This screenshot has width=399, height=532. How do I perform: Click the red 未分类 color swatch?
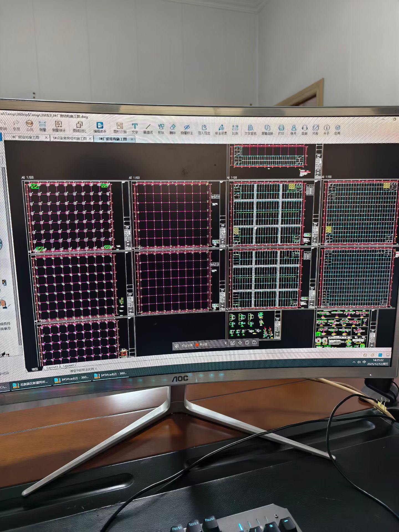[x=197, y=345]
